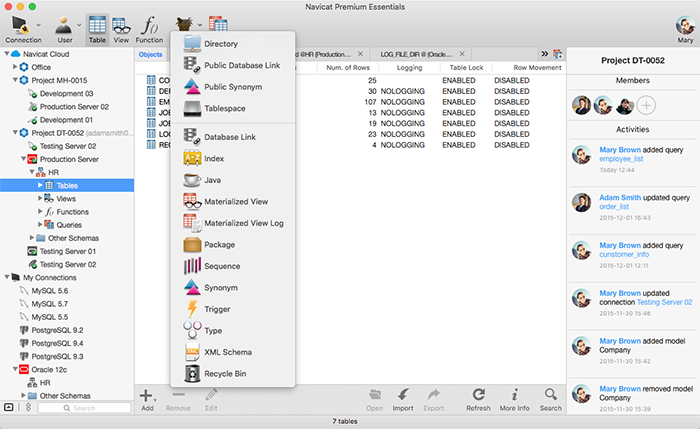
Task: Select XML Schema menu entry
Action: point(233,352)
